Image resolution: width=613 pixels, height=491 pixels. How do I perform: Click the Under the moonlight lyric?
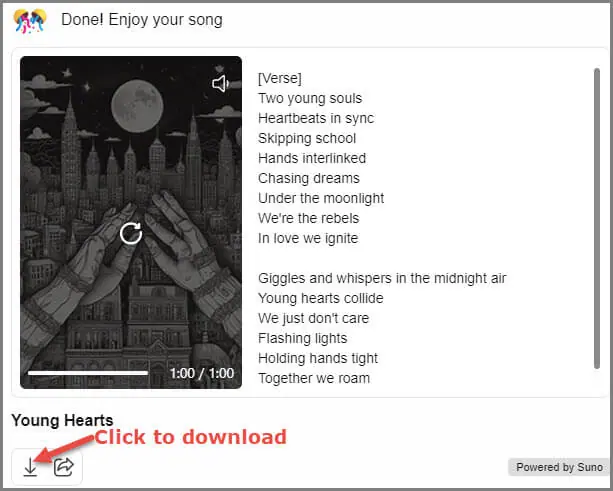(x=321, y=198)
